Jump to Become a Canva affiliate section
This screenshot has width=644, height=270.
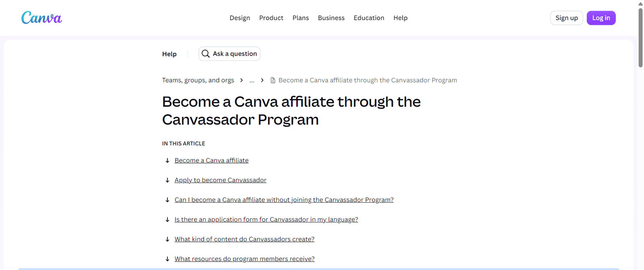212,160
